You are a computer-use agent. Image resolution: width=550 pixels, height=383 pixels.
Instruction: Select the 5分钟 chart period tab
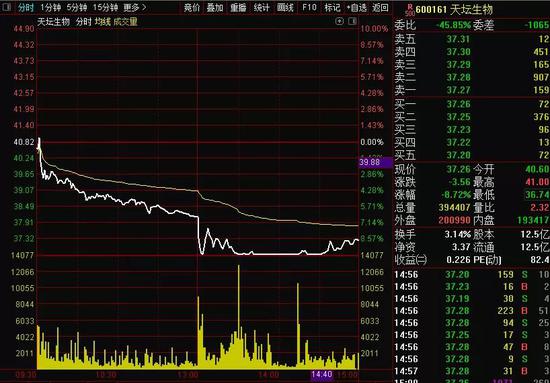[77, 7]
